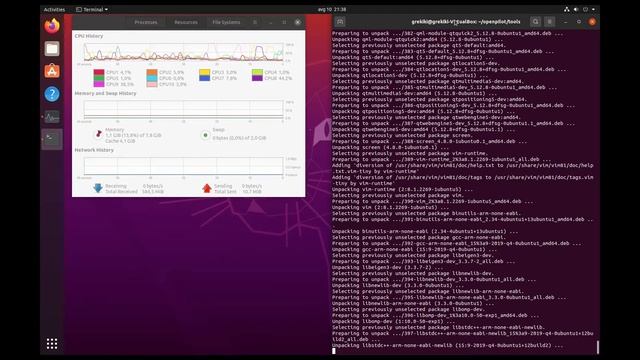Click the 'Total Sent' network label
This screenshot has width=640, height=360.
click(225, 191)
